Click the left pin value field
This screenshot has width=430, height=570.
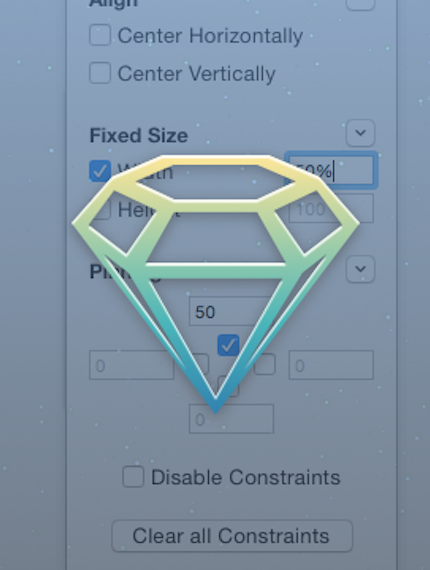pos(132,365)
